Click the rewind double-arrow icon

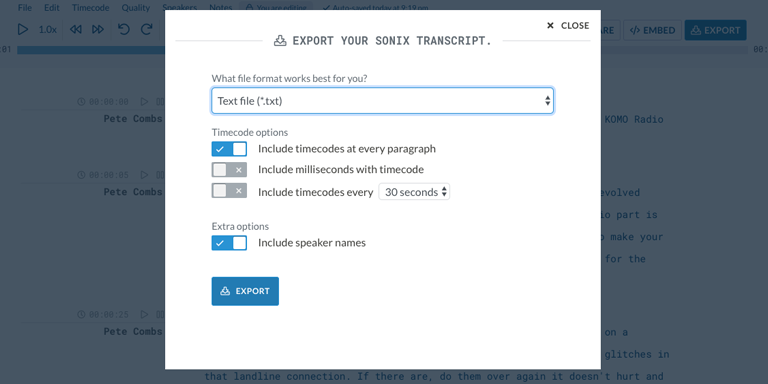click(75, 29)
